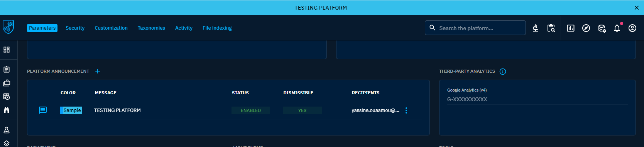
Task: Open the File indexing tab
Action: [x=217, y=28]
